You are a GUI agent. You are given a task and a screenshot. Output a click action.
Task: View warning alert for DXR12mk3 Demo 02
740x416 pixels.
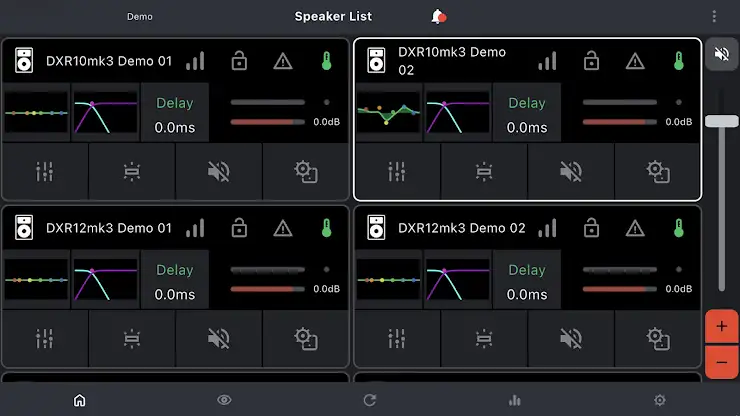click(x=635, y=228)
